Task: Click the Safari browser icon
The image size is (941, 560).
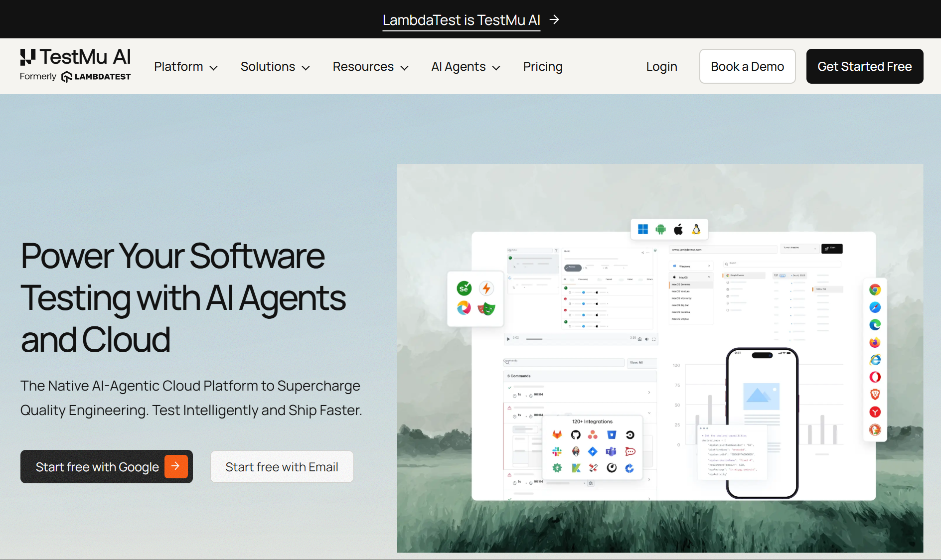Action: coord(875,307)
